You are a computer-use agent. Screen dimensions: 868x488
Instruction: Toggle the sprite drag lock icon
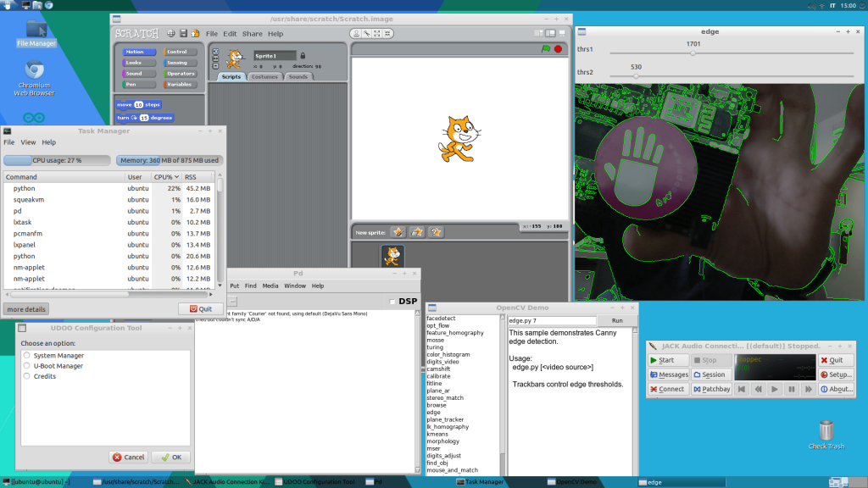(x=303, y=56)
